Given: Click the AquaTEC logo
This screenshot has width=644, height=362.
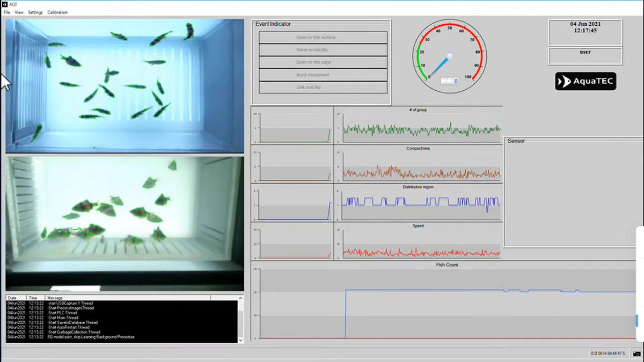Looking at the screenshot, I should pyautogui.click(x=586, y=82).
